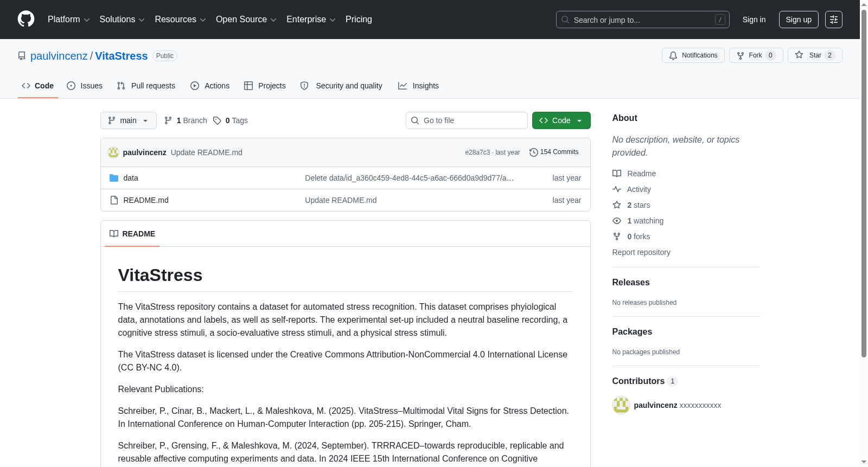Image resolution: width=868 pixels, height=467 pixels.
Task: Click the book icon beside Readme in About
Action: tap(617, 174)
